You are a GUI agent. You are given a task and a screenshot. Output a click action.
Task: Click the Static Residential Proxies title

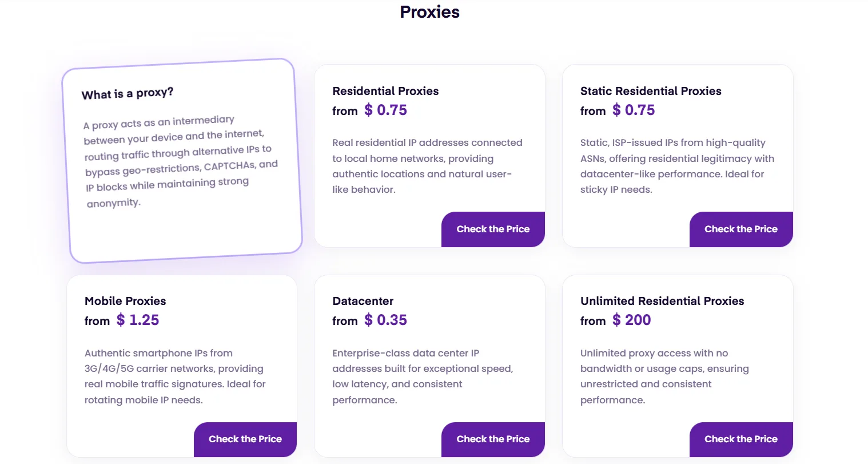pos(650,91)
